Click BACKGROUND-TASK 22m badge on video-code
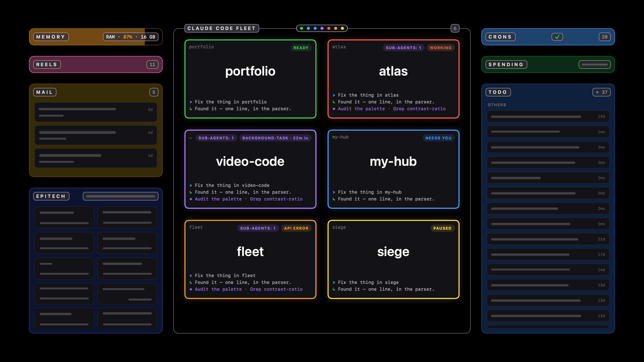Image resolution: width=644 pixels, height=362 pixels. [275, 138]
